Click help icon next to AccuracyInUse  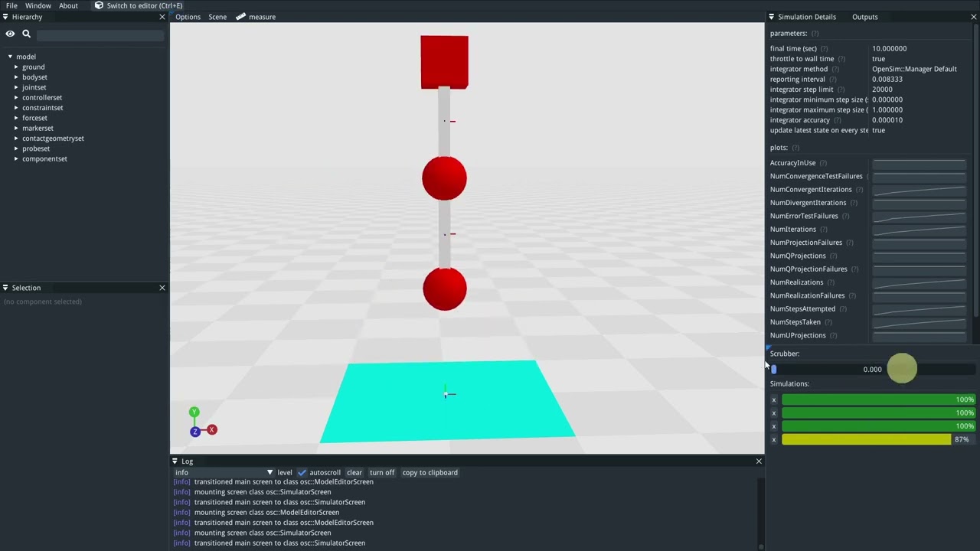pos(823,163)
